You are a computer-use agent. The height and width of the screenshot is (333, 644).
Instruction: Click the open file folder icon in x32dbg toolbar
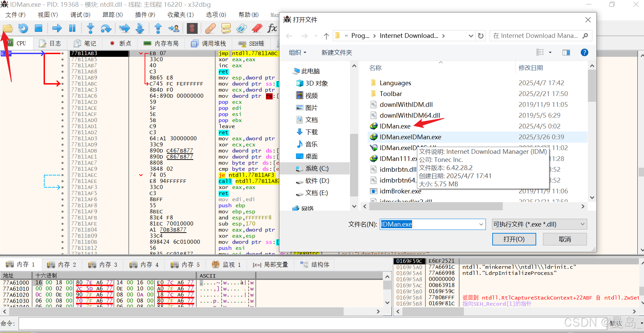point(7,28)
